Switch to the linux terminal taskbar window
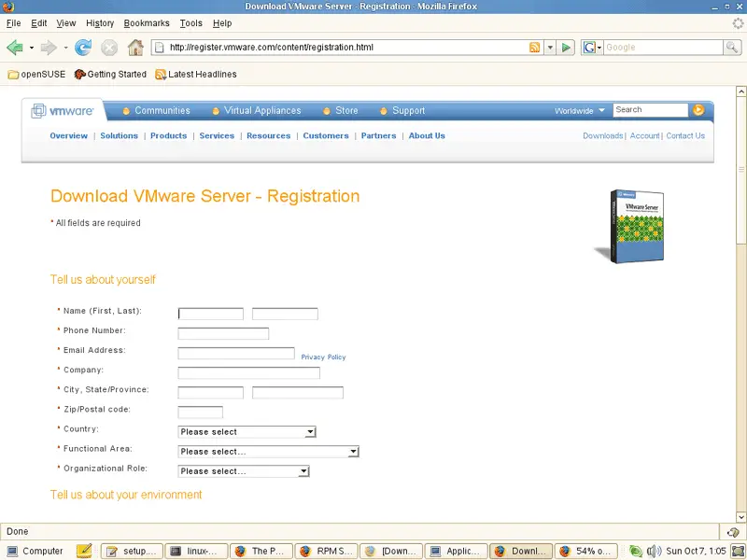Image resolution: width=747 pixels, height=560 pixels. tap(196, 551)
